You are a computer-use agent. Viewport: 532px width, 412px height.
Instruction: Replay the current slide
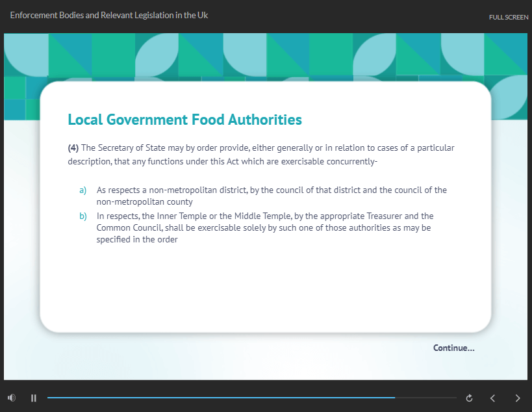(469, 398)
